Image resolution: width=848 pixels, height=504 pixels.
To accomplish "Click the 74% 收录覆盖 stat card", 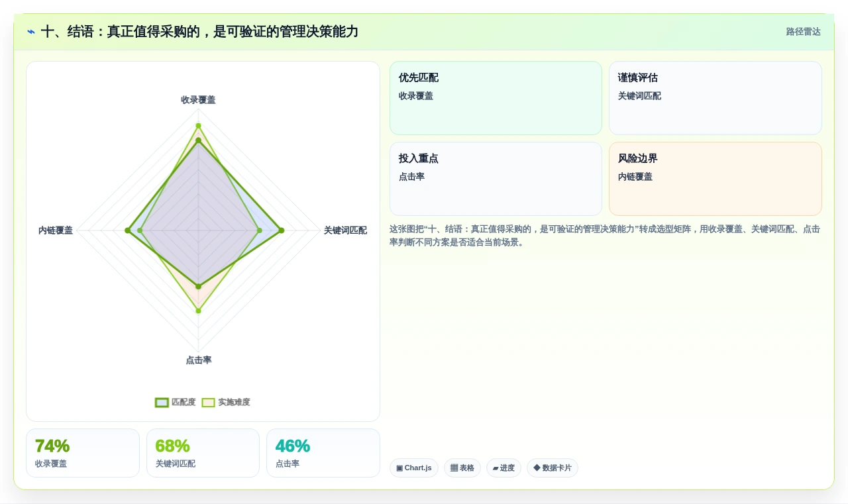I will pyautogui.click(x=83, y=453).
